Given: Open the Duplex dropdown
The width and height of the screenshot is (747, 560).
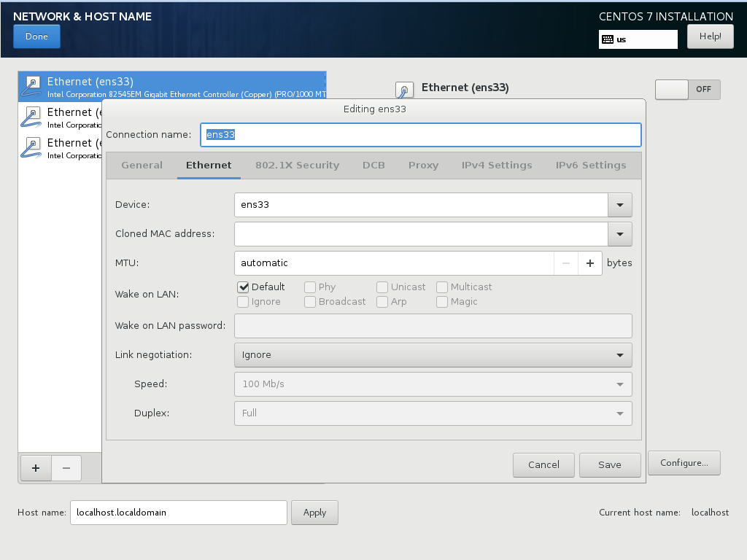Looking at the screenshot, I should (x=433, y=413).
